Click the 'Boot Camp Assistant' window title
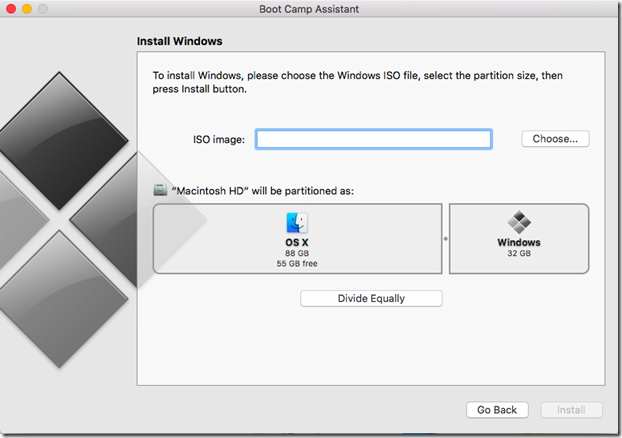The height and width of the screenshot is (438, 622). 309,9
